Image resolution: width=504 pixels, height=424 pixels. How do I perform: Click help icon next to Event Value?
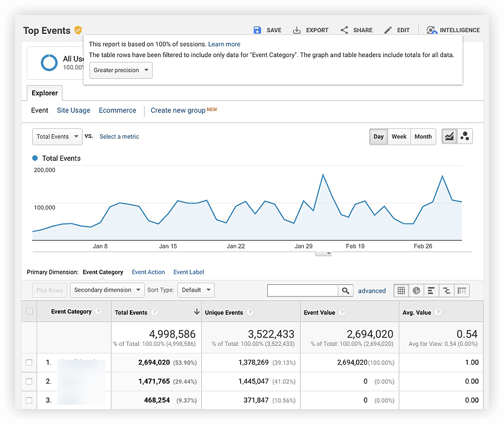(342, 312)
